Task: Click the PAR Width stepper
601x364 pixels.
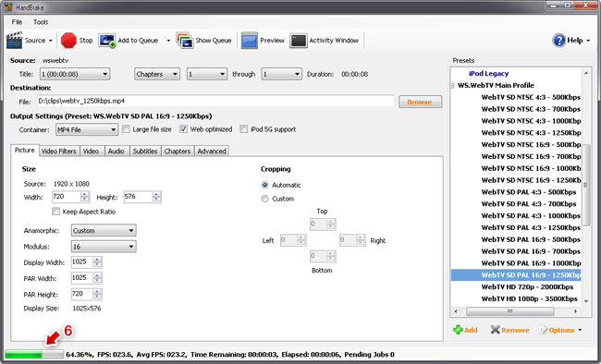Action: click(97, 278)
